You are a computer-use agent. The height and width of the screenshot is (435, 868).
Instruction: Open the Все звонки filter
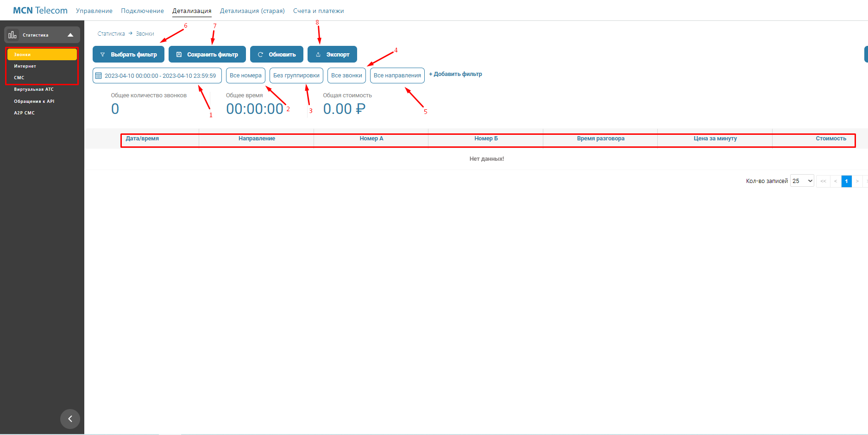tap(346, 76)
